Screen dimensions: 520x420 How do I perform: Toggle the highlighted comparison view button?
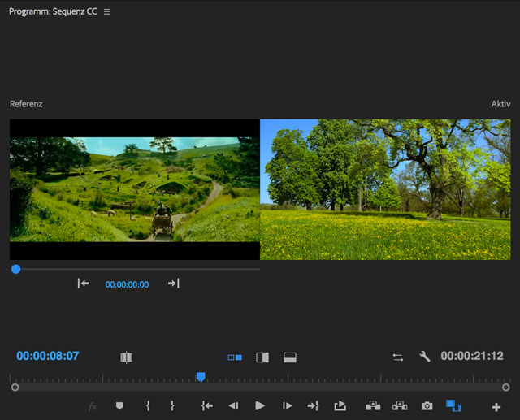pyautogui.click(x=453, y=405)
